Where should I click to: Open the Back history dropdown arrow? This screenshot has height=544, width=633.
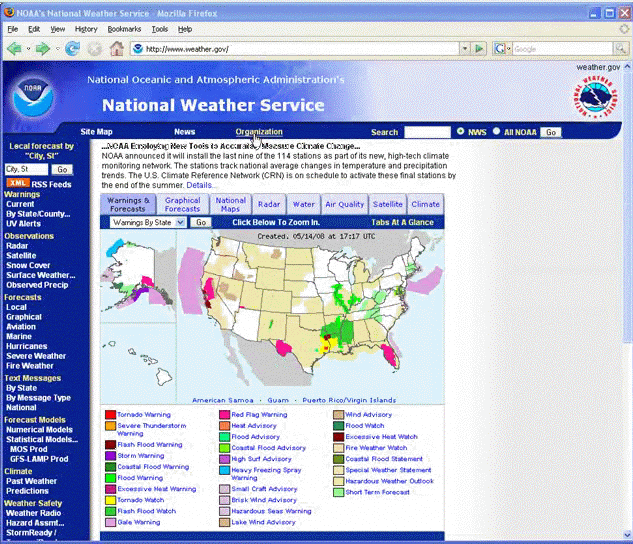[28, 49]
